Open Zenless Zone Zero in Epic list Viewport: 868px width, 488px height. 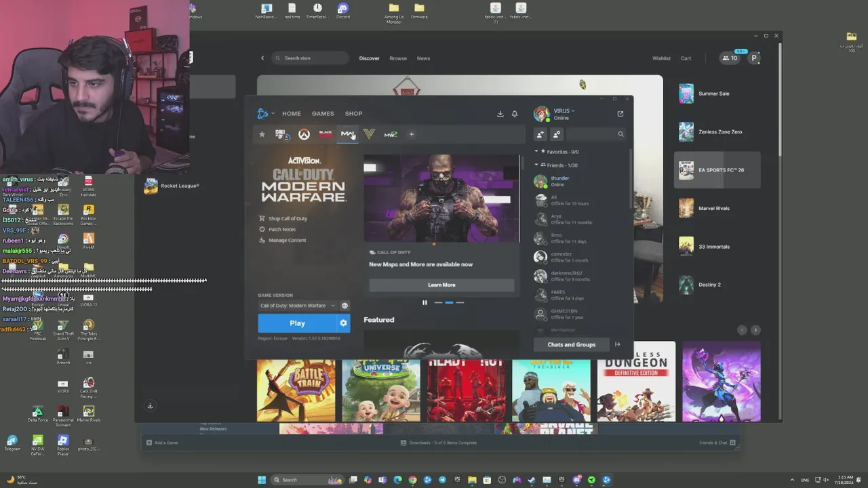719,131
